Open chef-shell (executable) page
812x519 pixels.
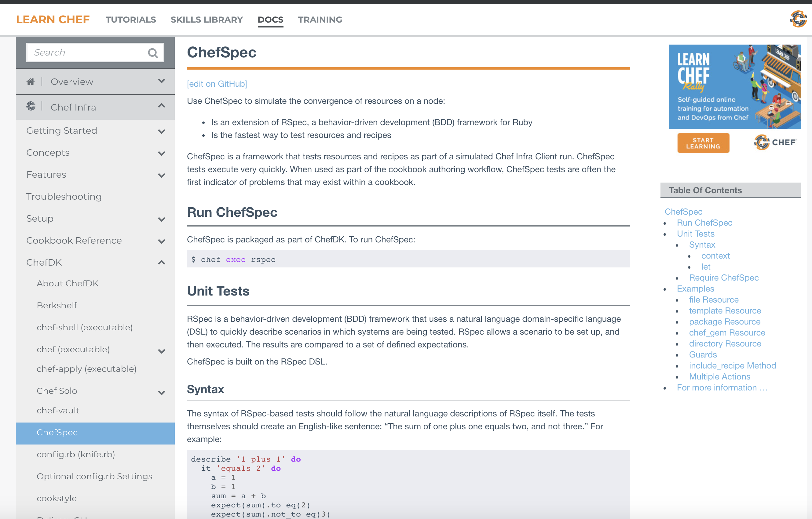[x=85, y=327]
